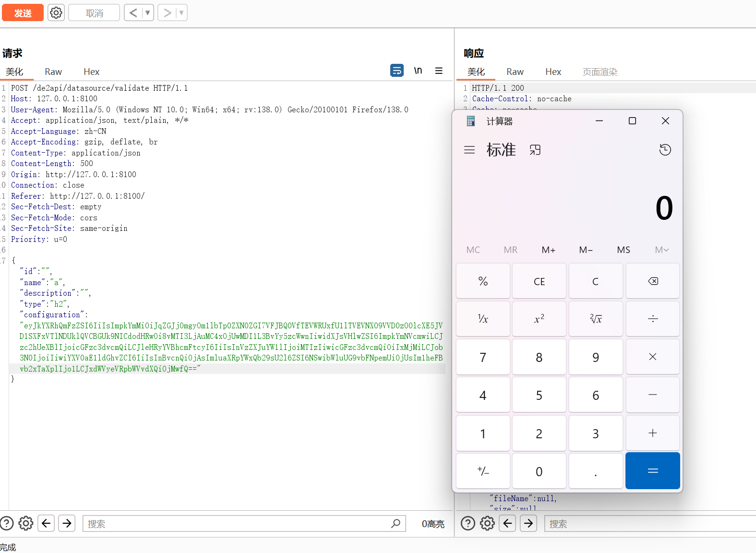Go to previous request with left arrow
The height and width of the screenshot is (553, 756).
[133, 13]
